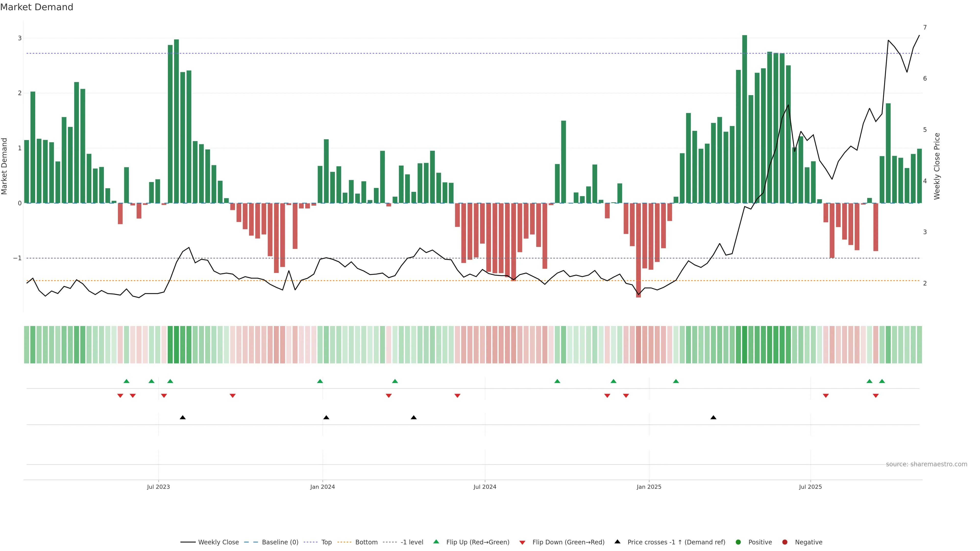Viewport: 980px width, 551px height.
Task: Hide the Top dotted line legend item
Action: (326, 542)
